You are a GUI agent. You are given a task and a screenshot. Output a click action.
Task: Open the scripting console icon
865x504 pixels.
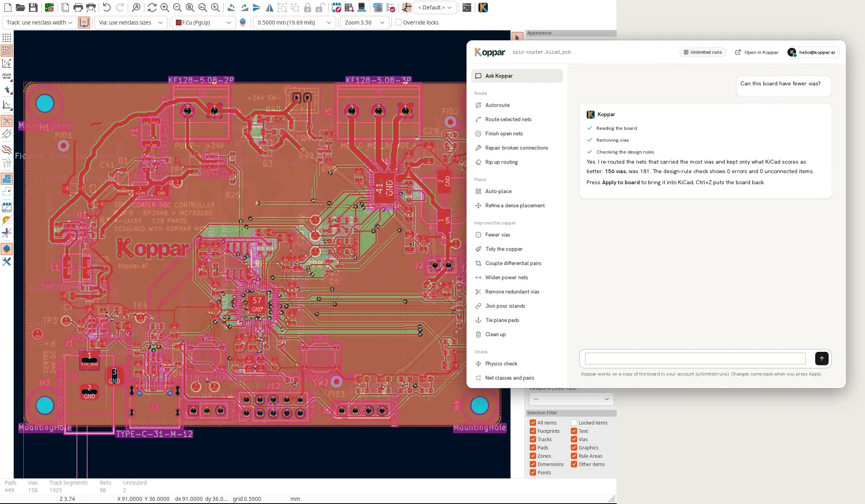[467, 8]
